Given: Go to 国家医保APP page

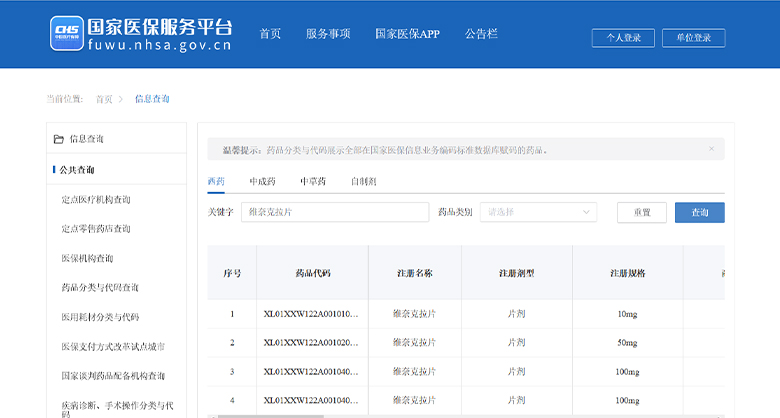Looking at the screenshot, I should (x=407, y=34).
